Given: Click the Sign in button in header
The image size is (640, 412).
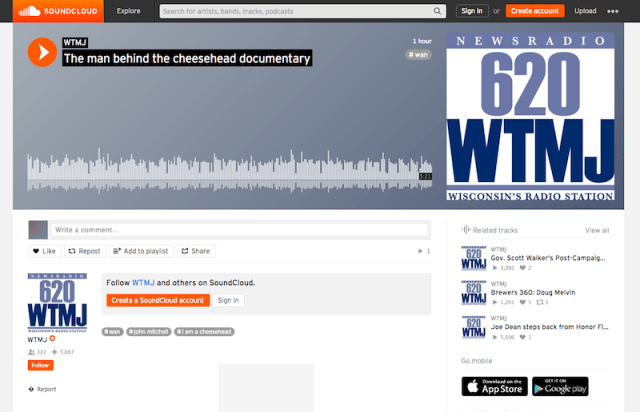Looking at the screenshot, I should (471, 11).
